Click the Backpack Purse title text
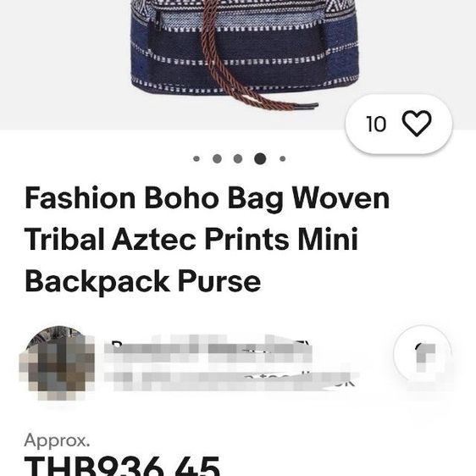 coord(142,281)
